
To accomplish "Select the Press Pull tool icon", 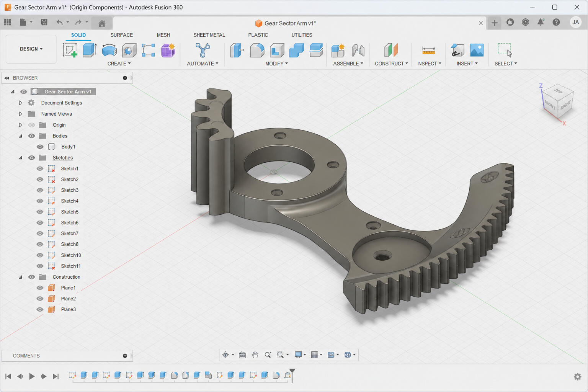I will [x=237, y=50].
